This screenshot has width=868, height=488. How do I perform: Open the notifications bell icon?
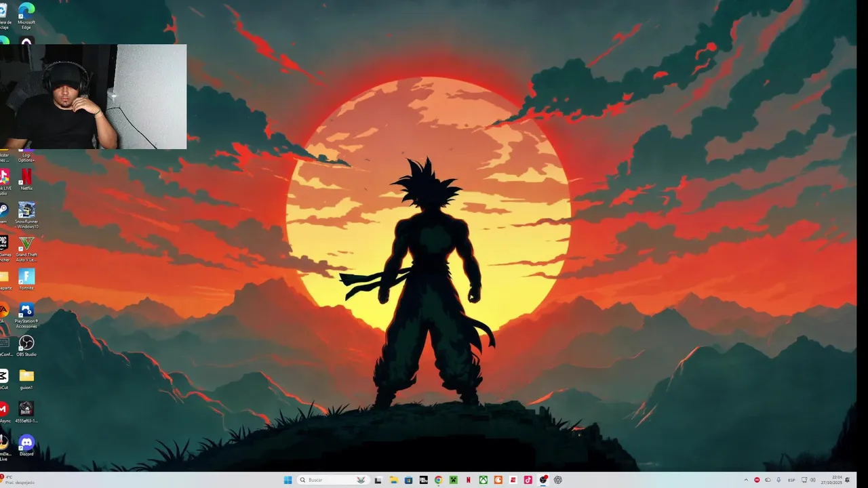point(848,480)
